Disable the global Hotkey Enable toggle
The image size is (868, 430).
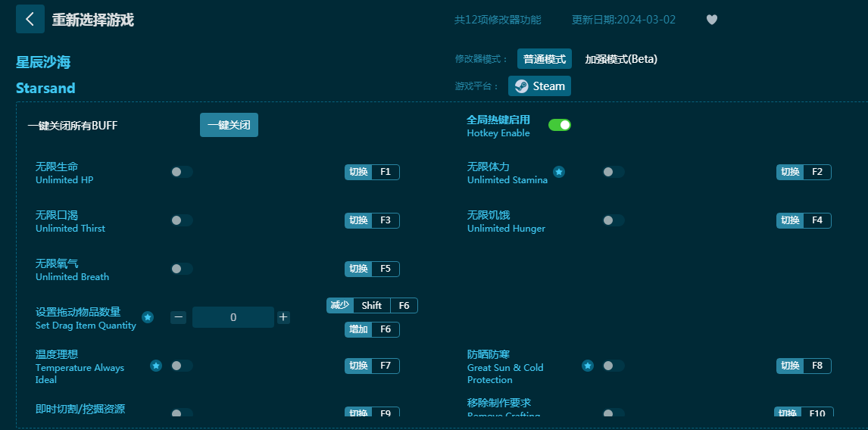point(559,125)
